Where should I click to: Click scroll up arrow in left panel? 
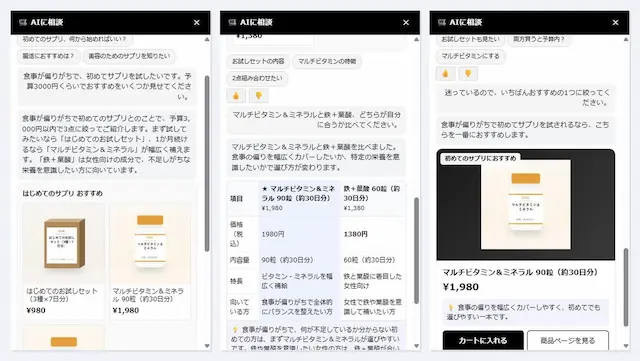pyautogui.click(x=207, y=40)
